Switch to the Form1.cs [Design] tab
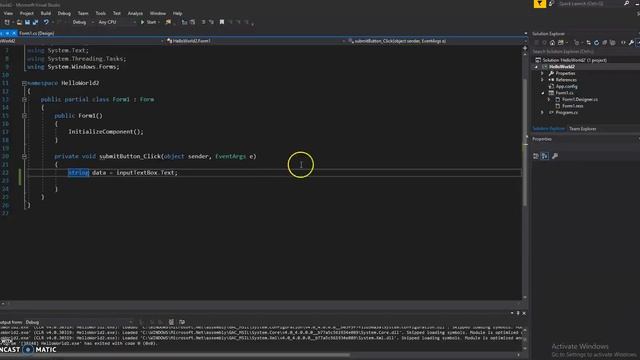 36,33
